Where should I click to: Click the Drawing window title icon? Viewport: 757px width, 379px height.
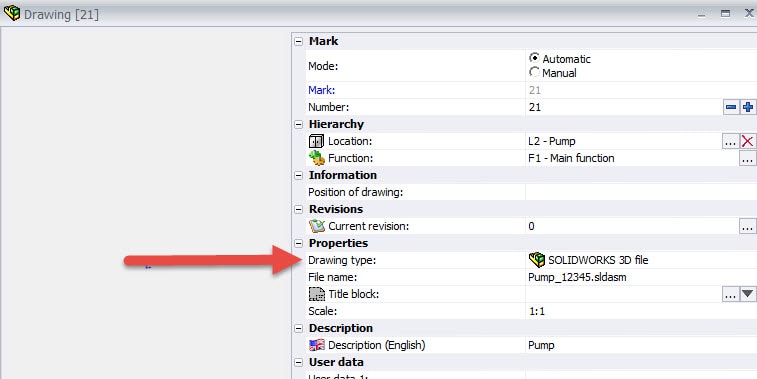12,14
